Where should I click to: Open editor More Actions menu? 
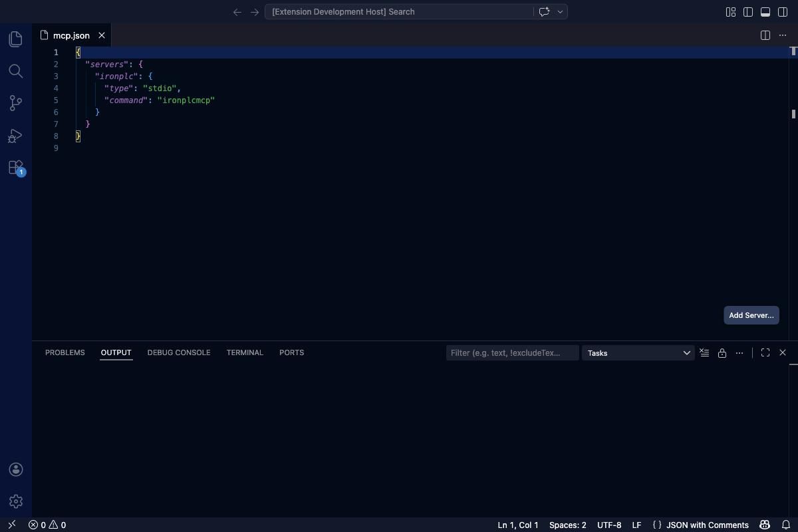point(783,35)
